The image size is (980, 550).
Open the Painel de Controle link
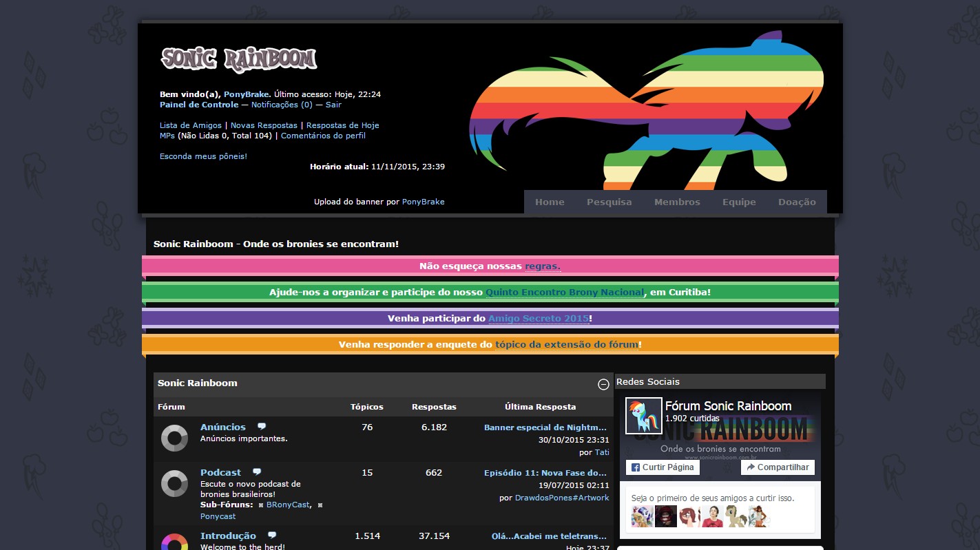(199, 105)
